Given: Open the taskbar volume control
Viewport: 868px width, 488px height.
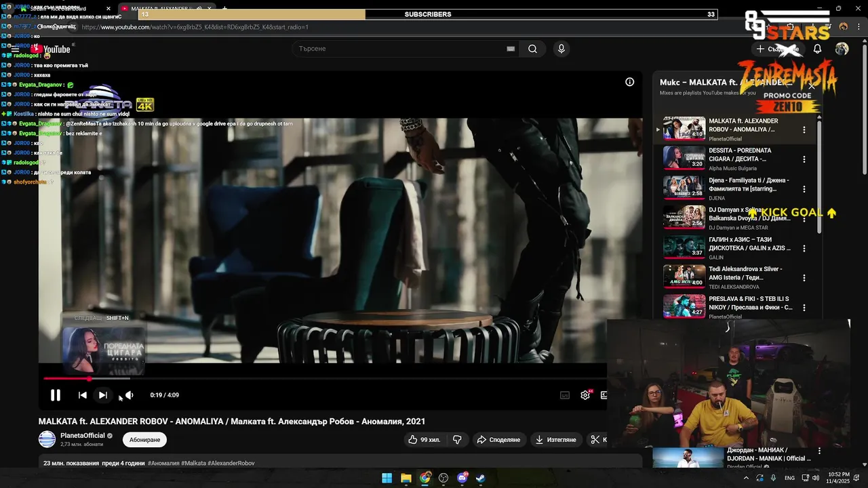Looking at the screenshot, I should pos(815,478).
